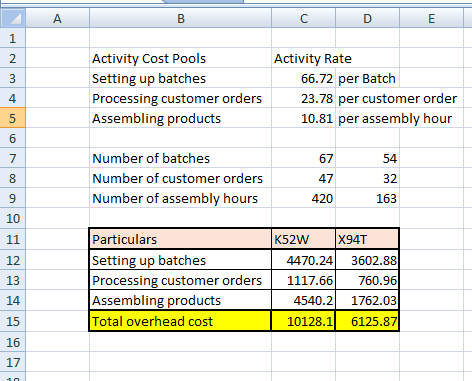
Task: Click the total 10128.1 cell
Action: point(304,321)
